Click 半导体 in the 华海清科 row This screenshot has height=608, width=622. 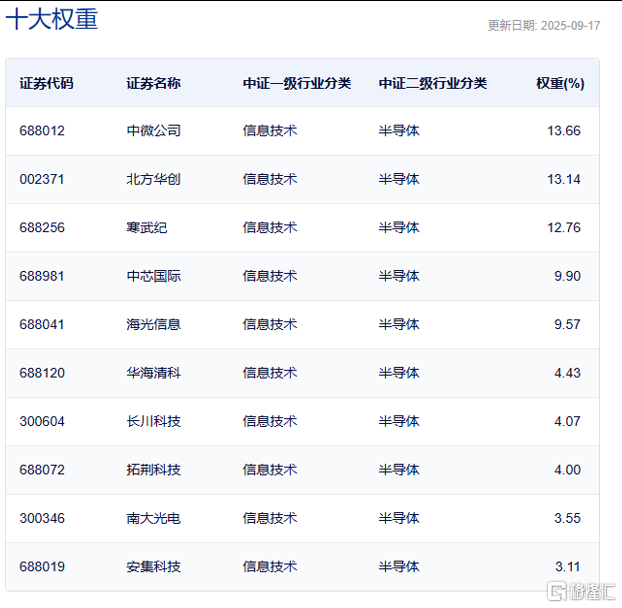pyautogui.click(x=399, y=373)
